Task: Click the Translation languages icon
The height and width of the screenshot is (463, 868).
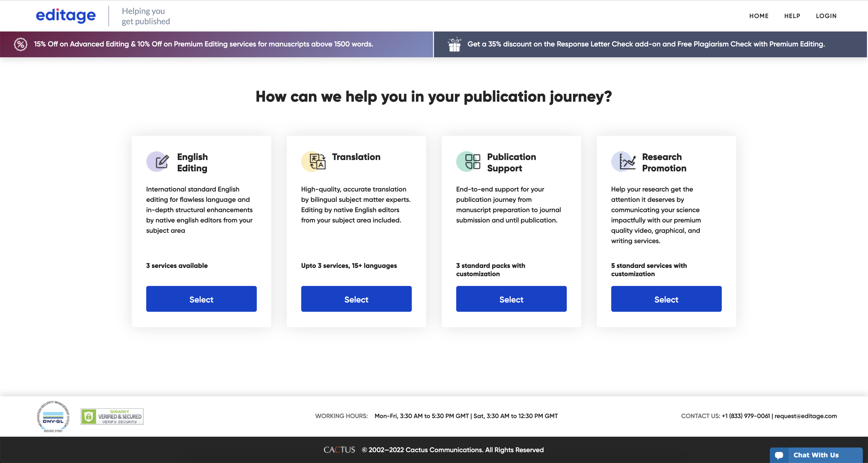Action: pyautogui.click(x=313, y=162)
